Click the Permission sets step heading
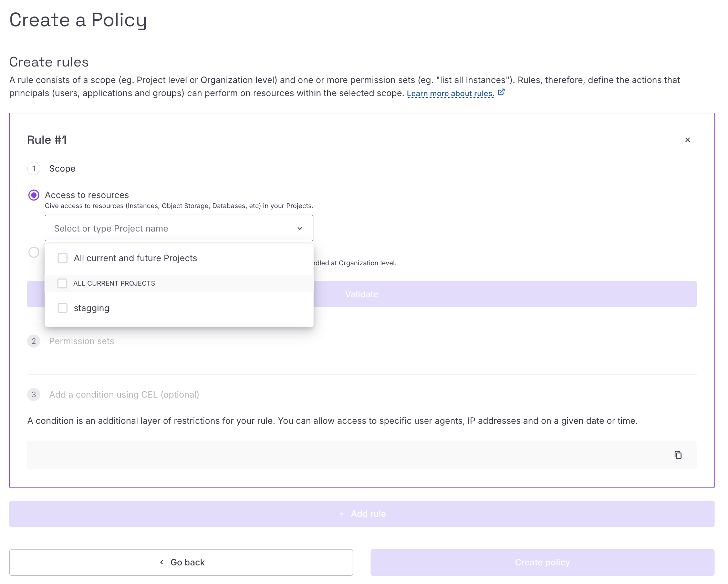Screen dimensions: 728x584 coord(81,341)
